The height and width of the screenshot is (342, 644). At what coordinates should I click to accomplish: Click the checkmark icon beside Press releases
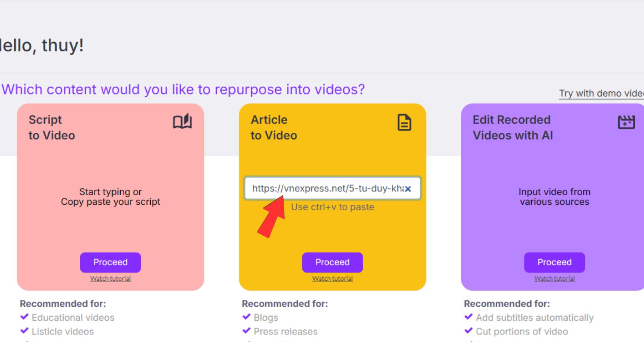[x=246, y=331]
